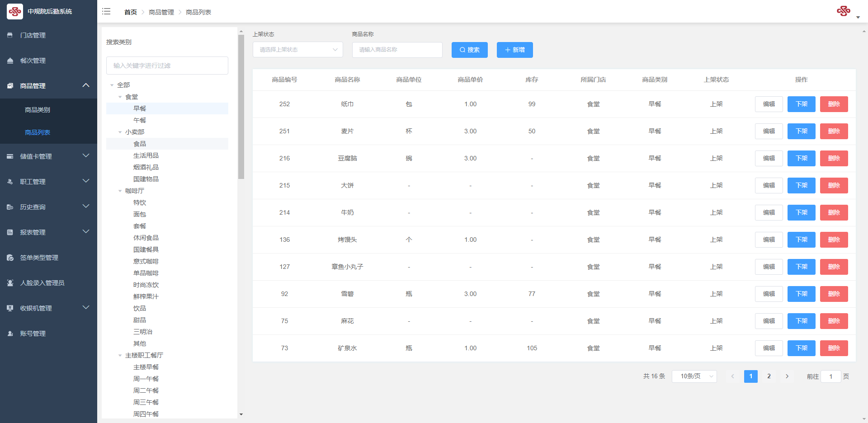
Task: Click 编辑 for 雪碧 row
Action: tap(769, 294)
